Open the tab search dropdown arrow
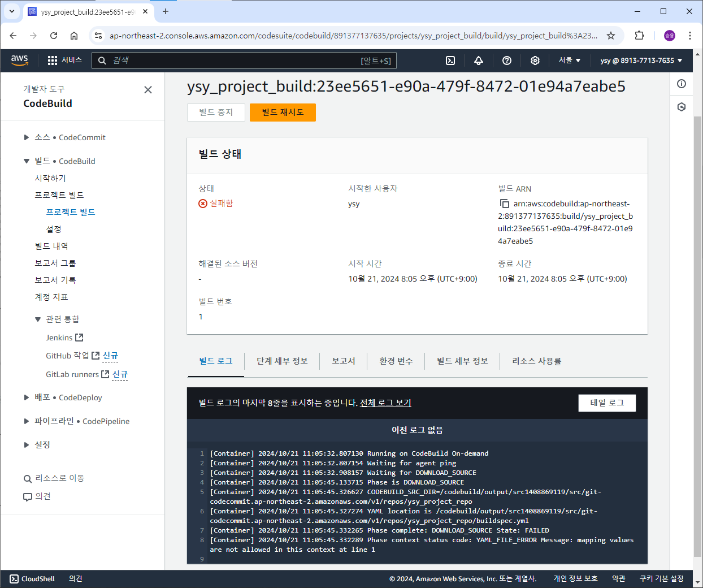703x588 pixels. 11,11
